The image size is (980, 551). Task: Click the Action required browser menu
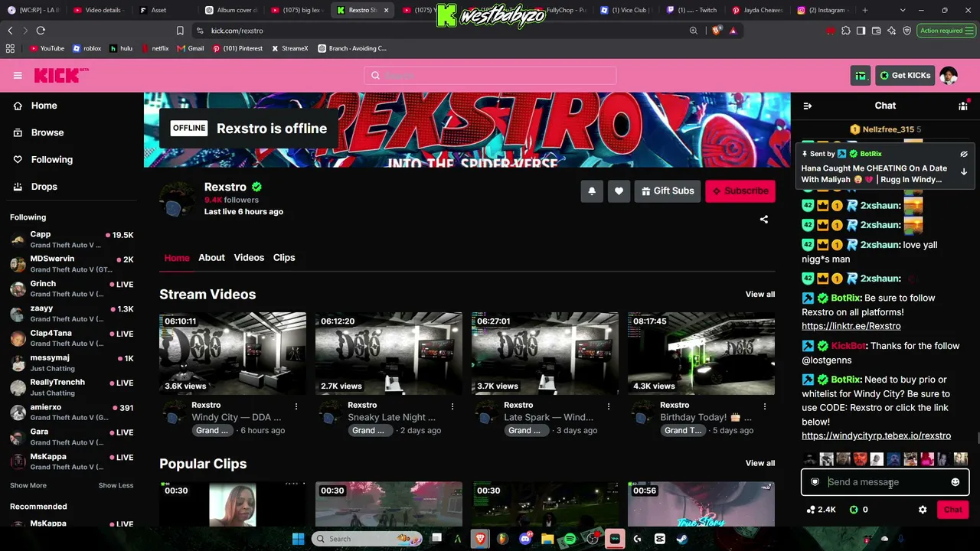946,31
